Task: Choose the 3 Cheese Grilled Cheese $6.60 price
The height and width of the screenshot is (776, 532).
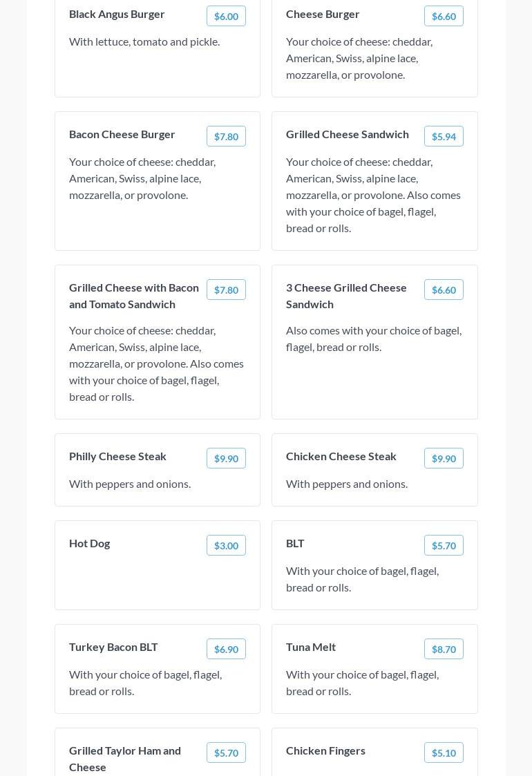Action: (x=444, y=290)
